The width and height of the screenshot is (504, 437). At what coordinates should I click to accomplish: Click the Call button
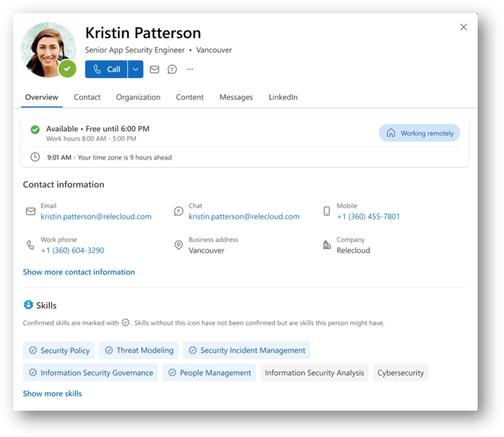pyautogui.click(x=107, y=69)
